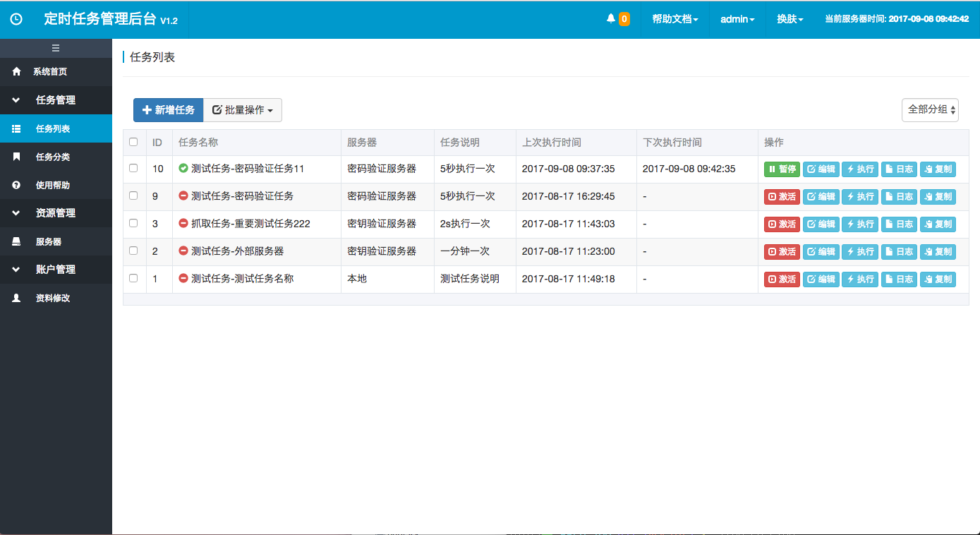Click the 新增任务 button
Screen dimensions: 980x535
(x=167, y=110)
